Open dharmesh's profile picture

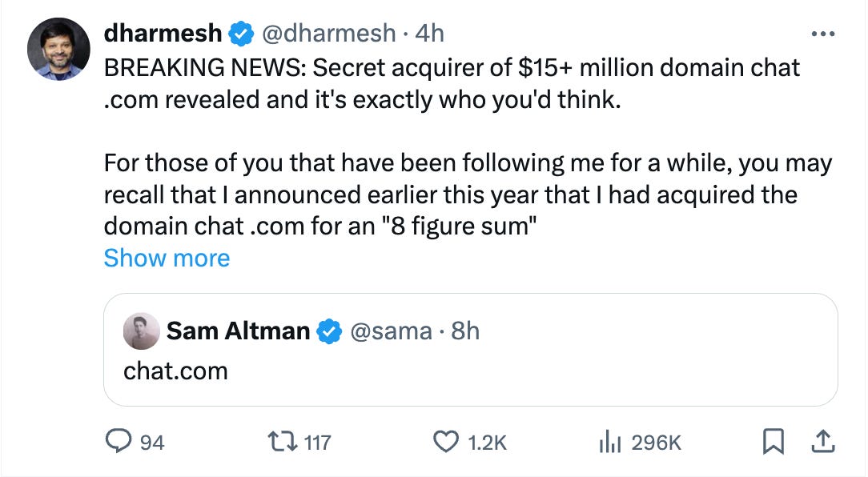pos(58,49)
